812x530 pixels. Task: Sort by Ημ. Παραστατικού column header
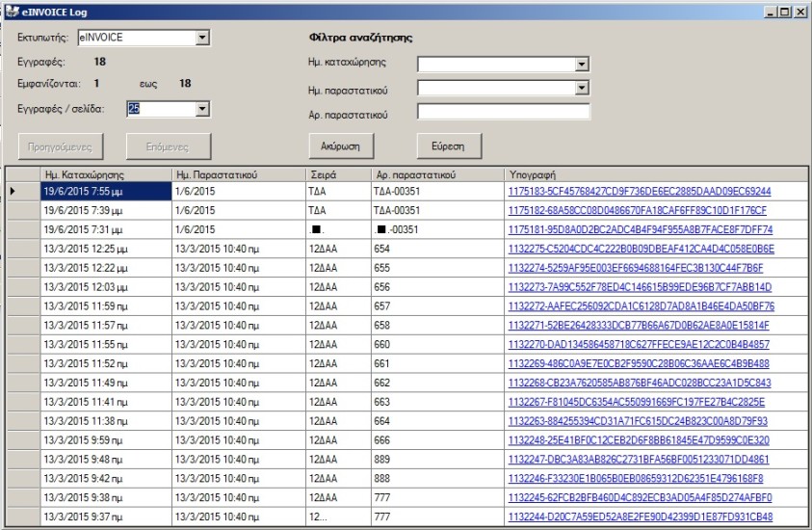coord(239,174)
